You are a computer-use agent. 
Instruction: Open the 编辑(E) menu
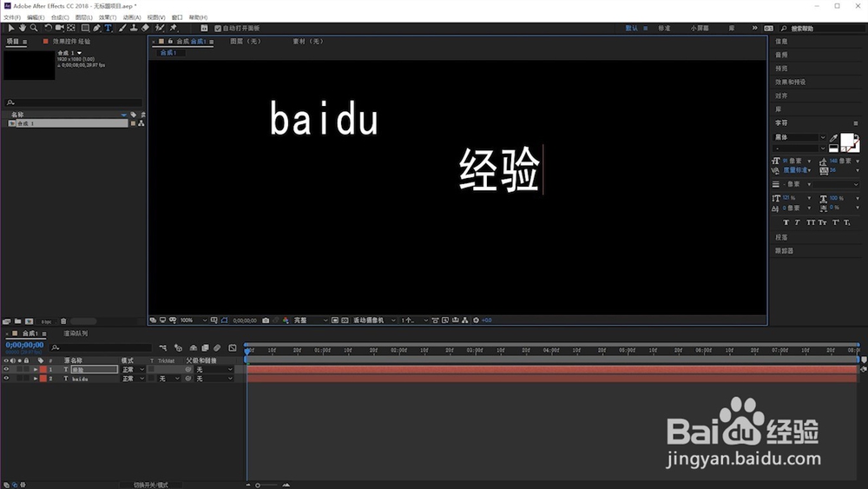(x=36, y=17)
